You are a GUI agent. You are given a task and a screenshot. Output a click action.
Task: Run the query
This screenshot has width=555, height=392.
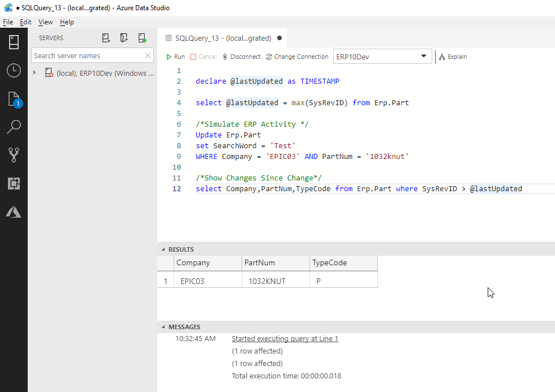tap(175, 57)
